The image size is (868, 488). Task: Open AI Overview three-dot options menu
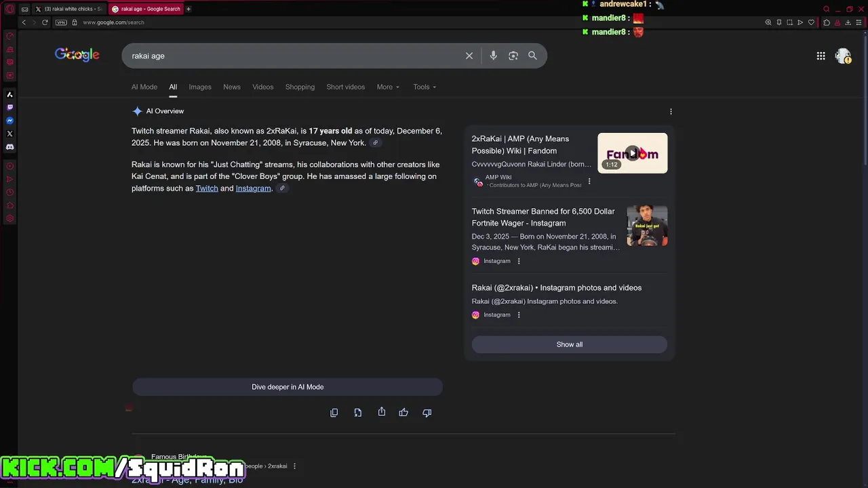(671, 112)
